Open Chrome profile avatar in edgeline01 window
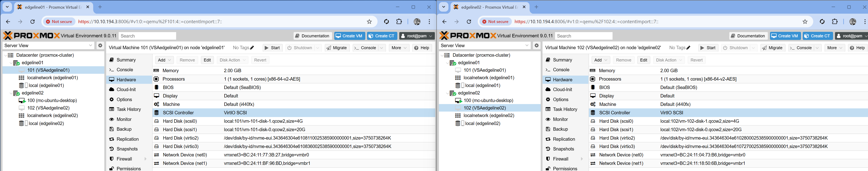This screenshot has height=171, width=868. coord(417,22)
